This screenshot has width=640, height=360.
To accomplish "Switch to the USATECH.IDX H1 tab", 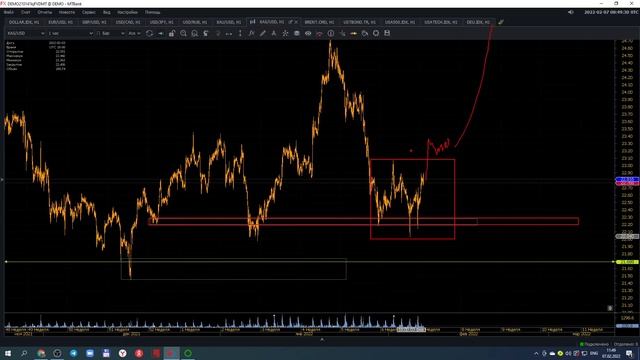I will 441,22.
